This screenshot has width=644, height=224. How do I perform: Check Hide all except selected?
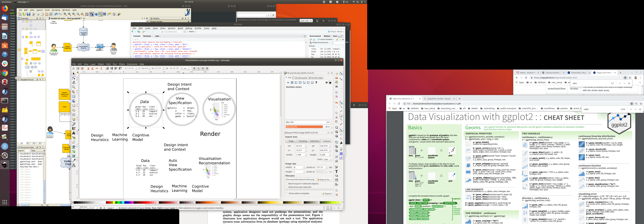(x=286, y=187)
